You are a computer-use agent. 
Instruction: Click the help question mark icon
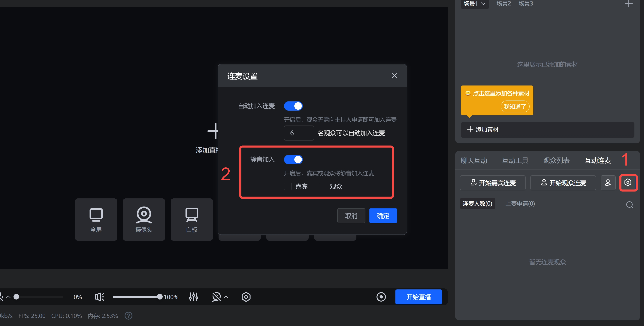pos(128,316)
